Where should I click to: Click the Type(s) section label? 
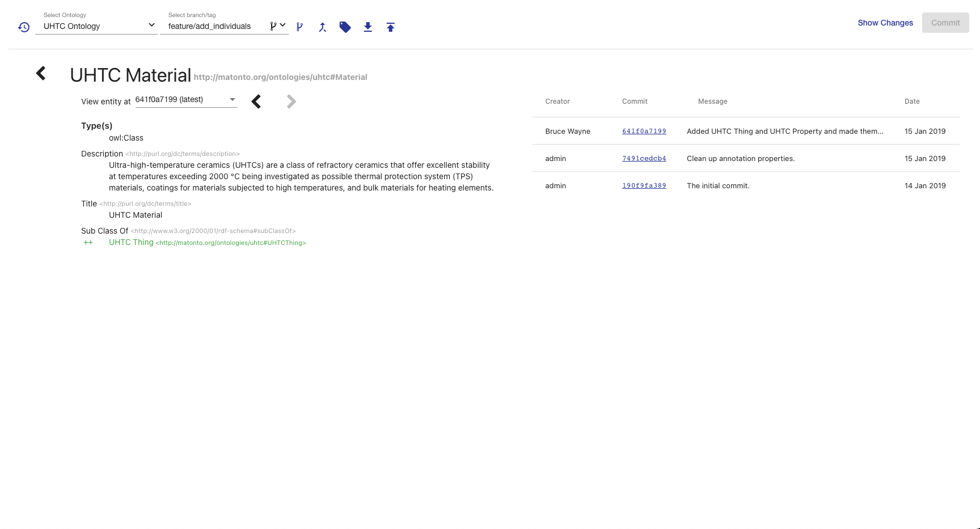tap(96, 125)
